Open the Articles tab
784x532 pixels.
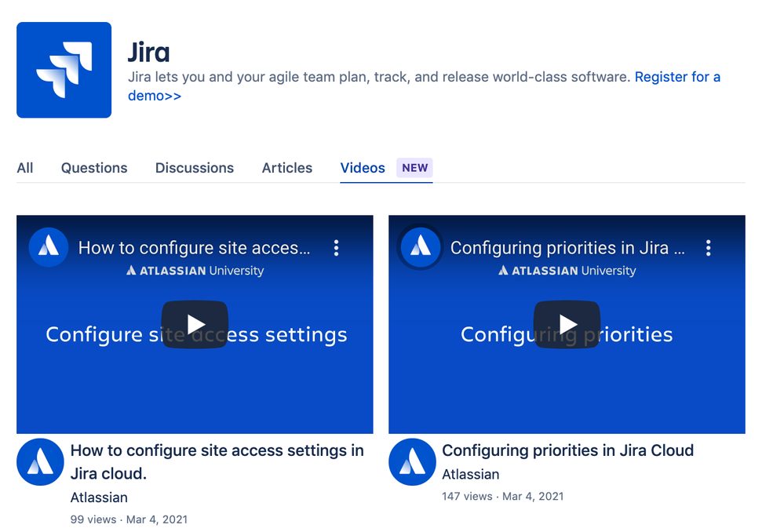pos(287,168)
